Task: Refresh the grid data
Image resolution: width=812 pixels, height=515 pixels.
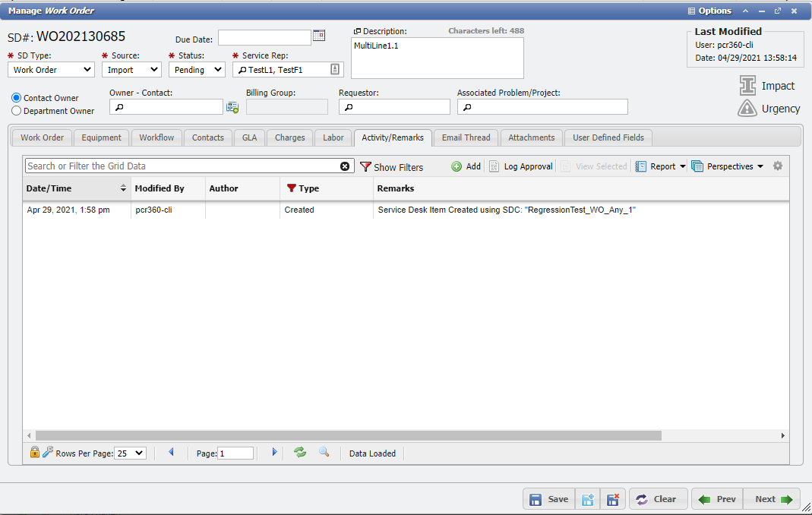Action: pyautogui.click(x=300, y=453)
